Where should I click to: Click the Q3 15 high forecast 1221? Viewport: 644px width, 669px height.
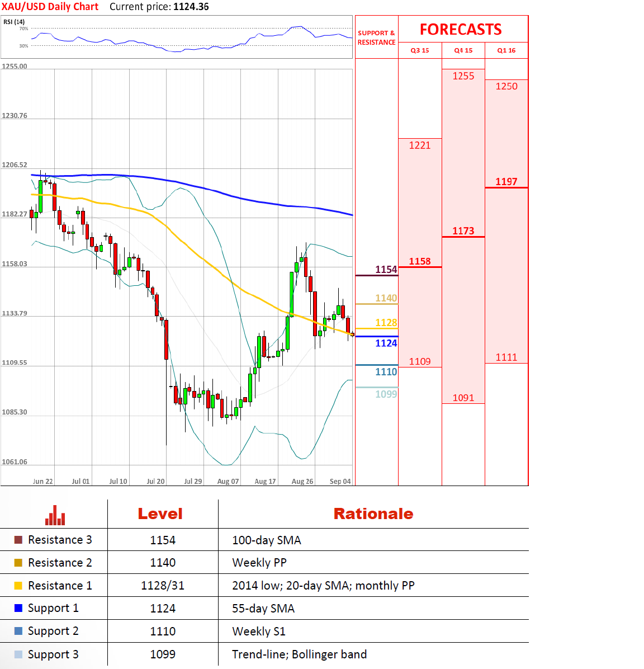point(420,145)
